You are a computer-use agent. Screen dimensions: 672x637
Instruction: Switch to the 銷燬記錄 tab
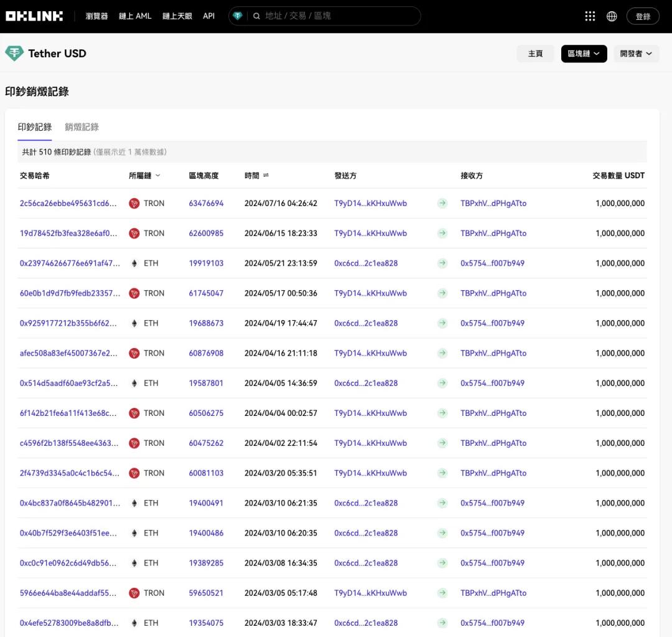point(82,126)
